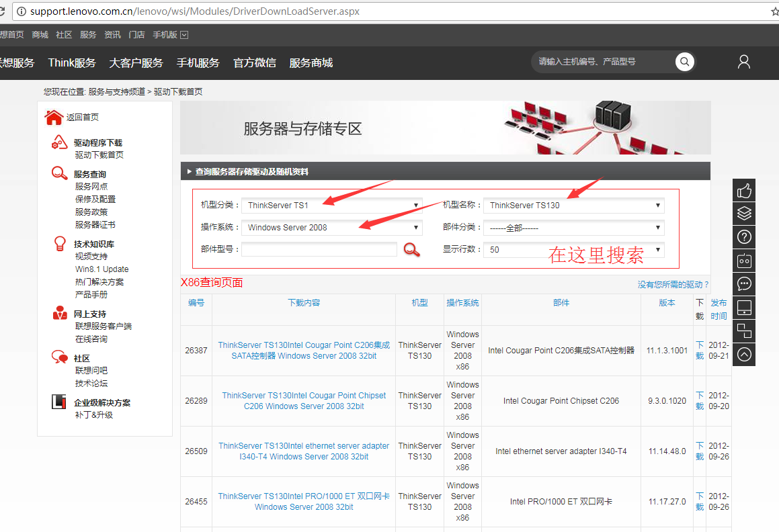Screen dimensions: 779x532
Task: Click 下载 for driver 26387
Action: [700, 350]
